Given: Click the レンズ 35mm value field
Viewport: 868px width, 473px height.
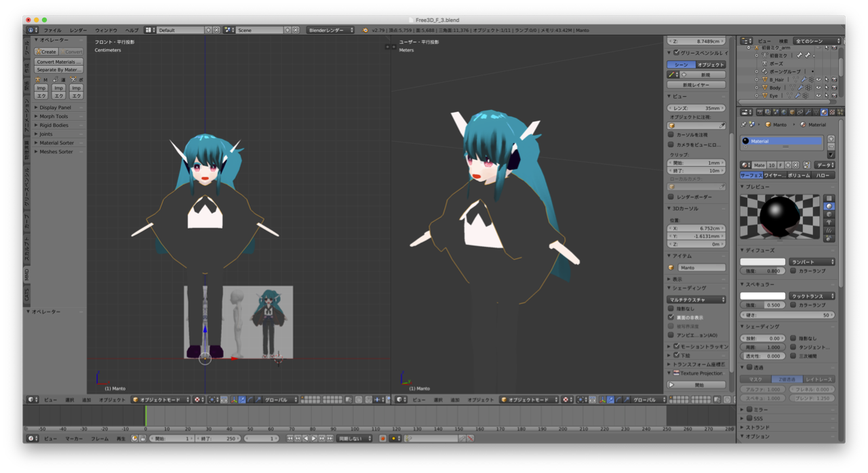Looking at the screenshot, I should pyautogui.click(x=696, y=108).
